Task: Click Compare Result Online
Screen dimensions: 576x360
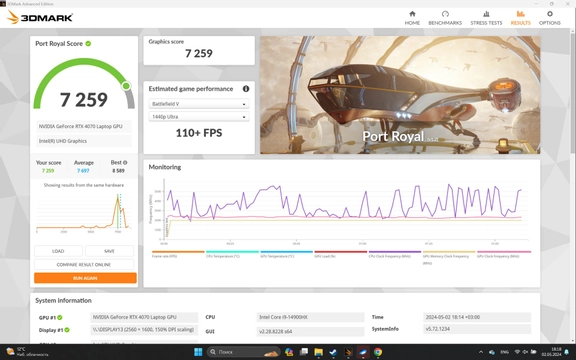Action: point(84,264)
